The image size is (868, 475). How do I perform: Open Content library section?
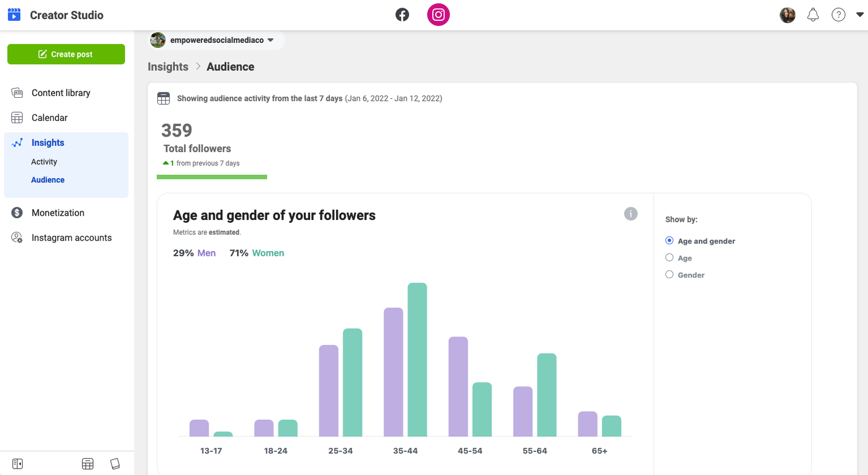pyautogui.click(x=61, y=93)
